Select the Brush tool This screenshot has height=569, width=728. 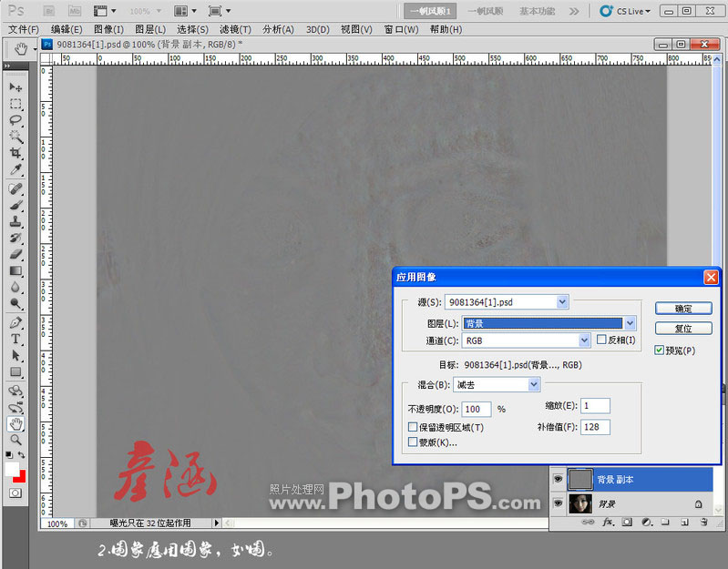point(15,205)
